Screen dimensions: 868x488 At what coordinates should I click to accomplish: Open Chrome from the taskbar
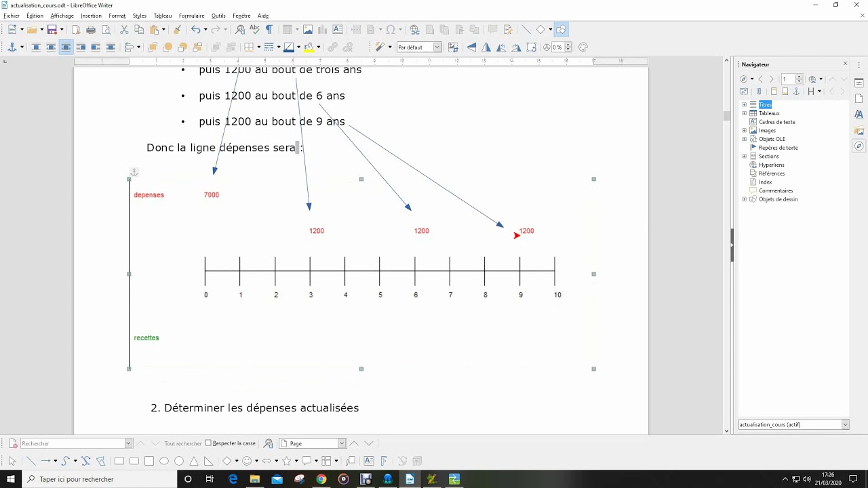321,479
